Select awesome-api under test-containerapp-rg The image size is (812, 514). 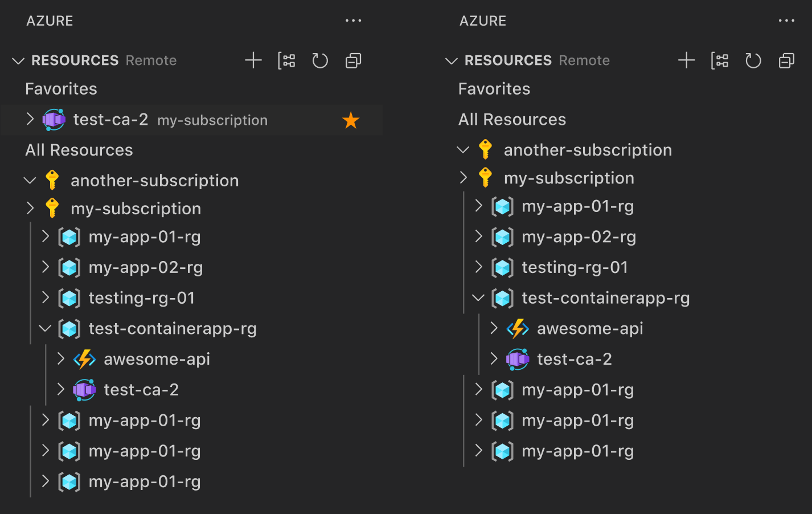[x=589, y=328]
